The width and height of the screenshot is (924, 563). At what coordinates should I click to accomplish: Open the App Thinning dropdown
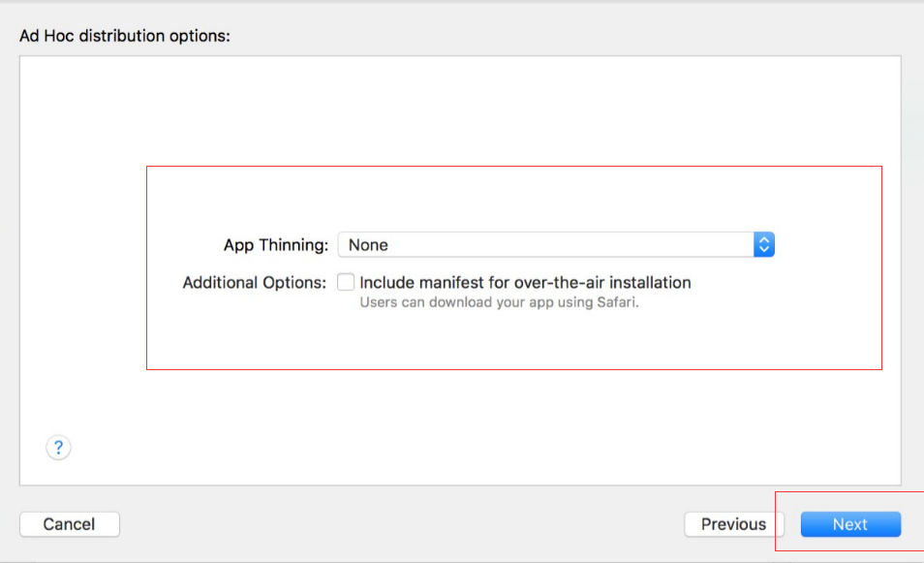pyautogui.click(x=556, y=245)
